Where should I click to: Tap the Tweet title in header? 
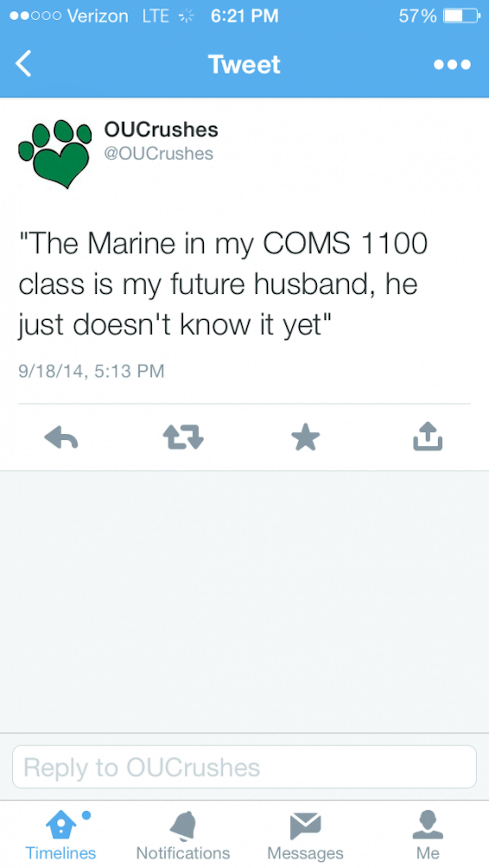pyautogui.click(x=244, y=64)
